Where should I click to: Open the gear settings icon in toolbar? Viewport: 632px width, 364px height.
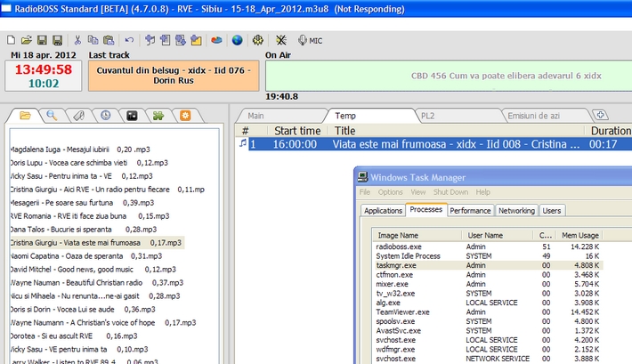(x=258, y=40)
